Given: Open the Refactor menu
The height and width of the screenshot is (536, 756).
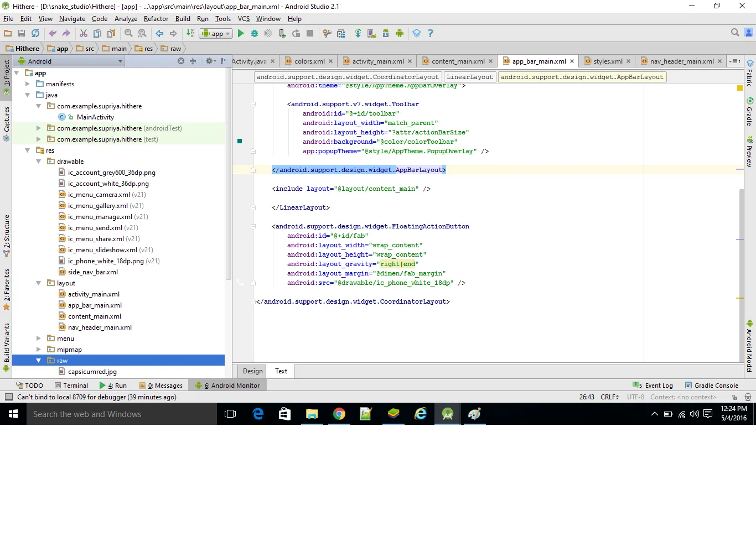Looking at the screenshot, I should [156, 19].
